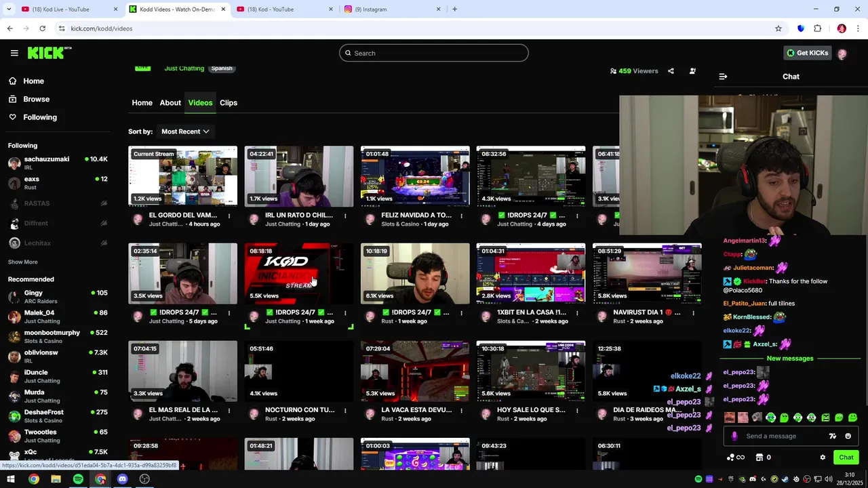Screen dimensions: 868x488
Task: Collapse the chat panel with the arrow icon
Action: click(723, 77)
